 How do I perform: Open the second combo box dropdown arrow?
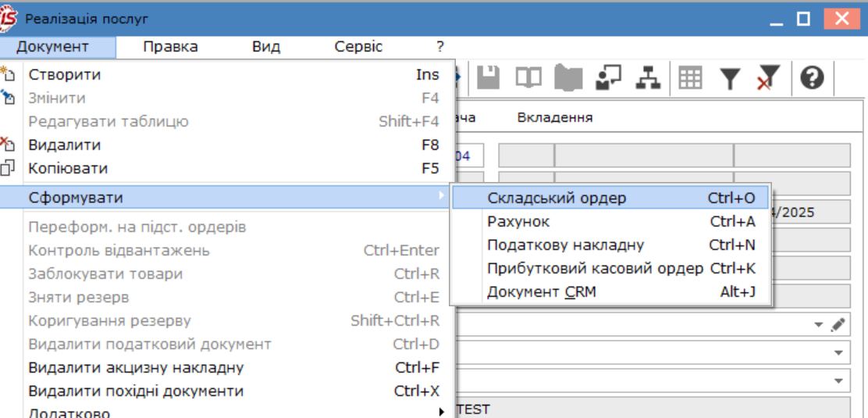tap(839, 352)
